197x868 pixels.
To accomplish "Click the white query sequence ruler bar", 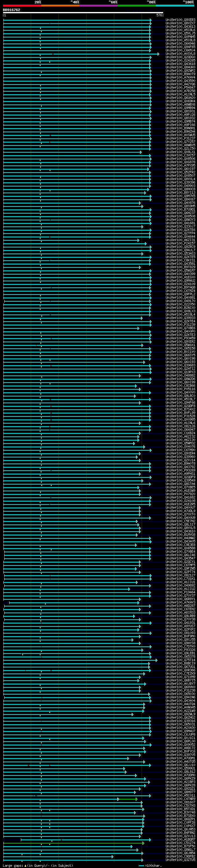I will pos(83,13).
